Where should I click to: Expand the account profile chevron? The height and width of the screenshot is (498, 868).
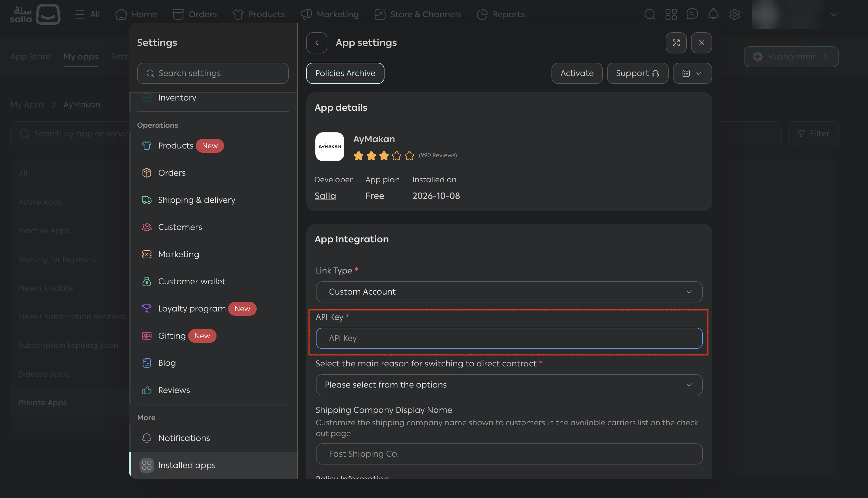tap(834, 14)
